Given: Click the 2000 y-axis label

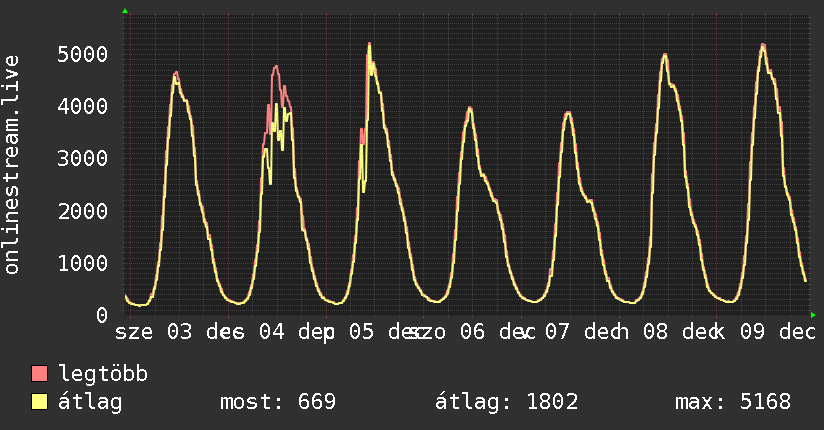Looking at the screenshot, I should (82, 211).
